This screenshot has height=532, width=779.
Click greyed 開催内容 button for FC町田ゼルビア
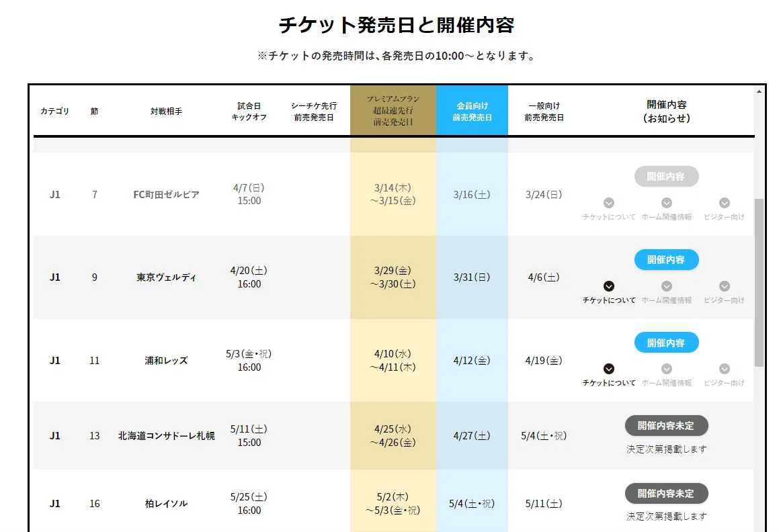click(x=666, y=177)
